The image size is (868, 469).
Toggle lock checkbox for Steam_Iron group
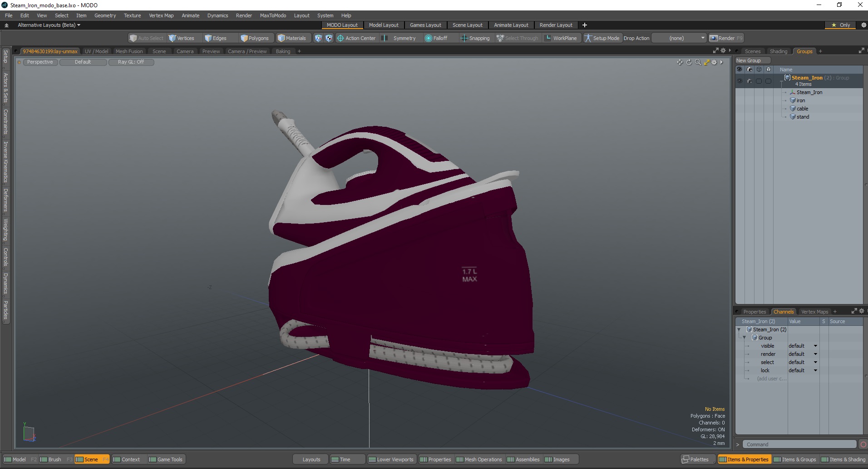point(768,81)
